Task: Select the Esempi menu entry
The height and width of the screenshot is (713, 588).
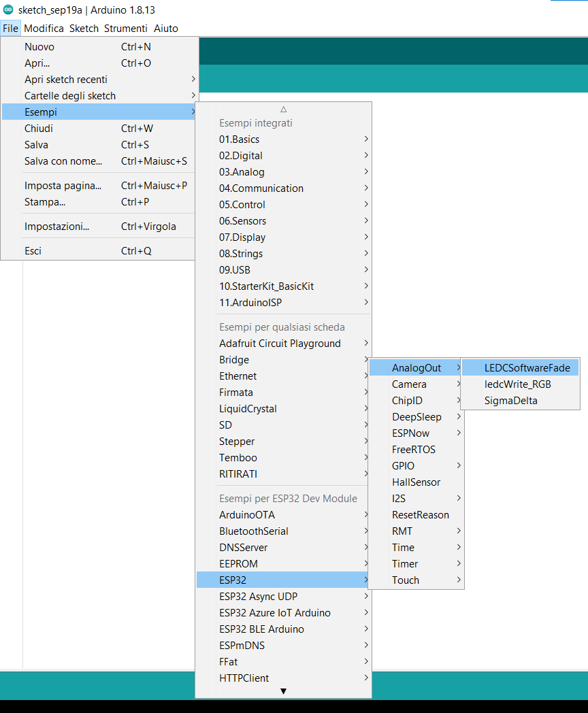Action: click(99, 112)
